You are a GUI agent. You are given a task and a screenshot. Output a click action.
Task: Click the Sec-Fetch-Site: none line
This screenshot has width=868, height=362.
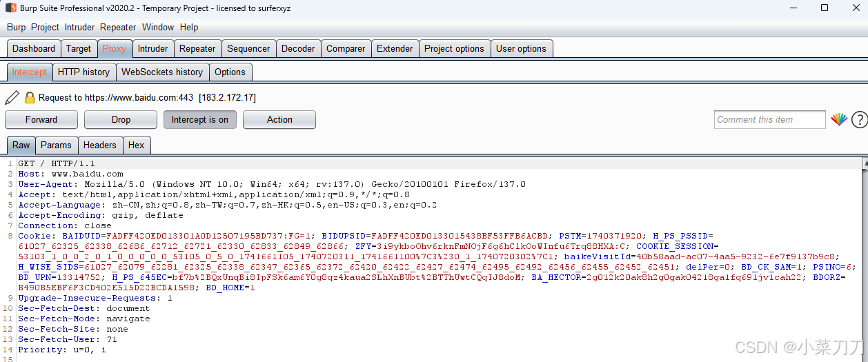point(73,329)
